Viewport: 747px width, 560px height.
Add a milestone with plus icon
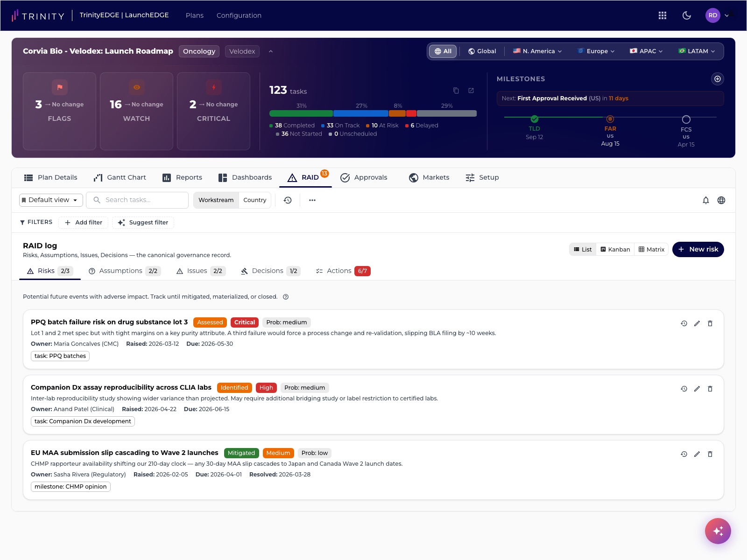718,79
